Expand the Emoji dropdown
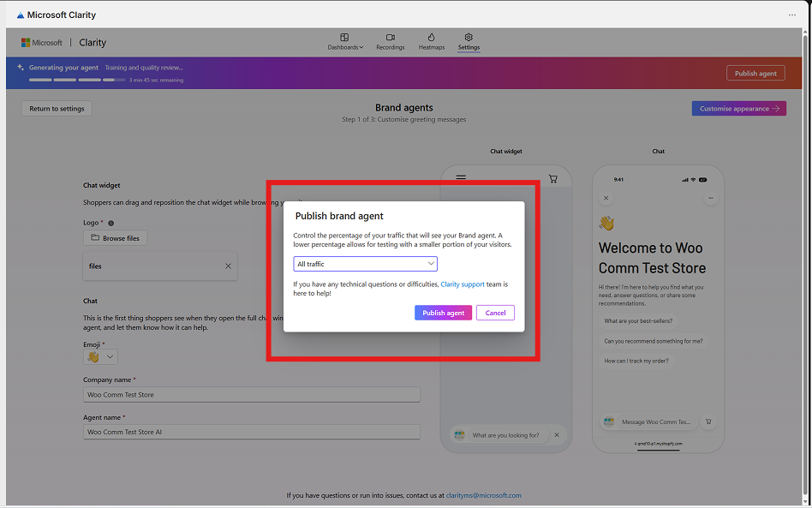The image size is (812, 508). pos(100,356)
